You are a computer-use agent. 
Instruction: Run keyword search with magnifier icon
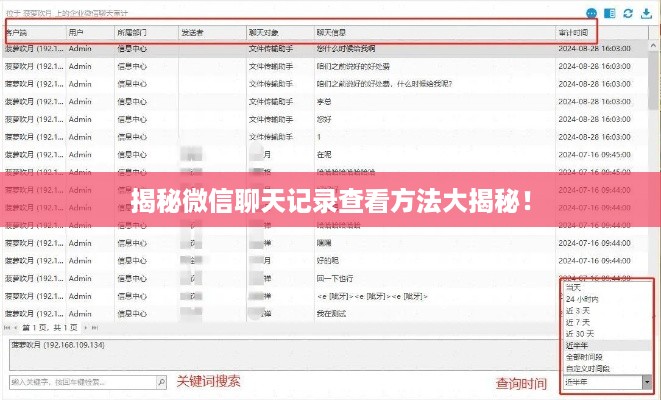(161, 382)
